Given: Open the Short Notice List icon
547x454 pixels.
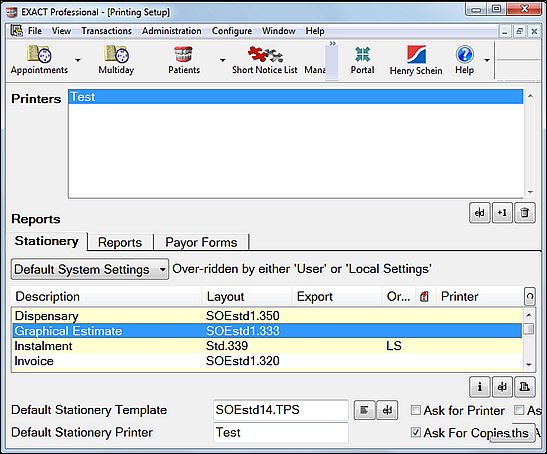Looking at the screenshot, I should [x=265, y=60].
